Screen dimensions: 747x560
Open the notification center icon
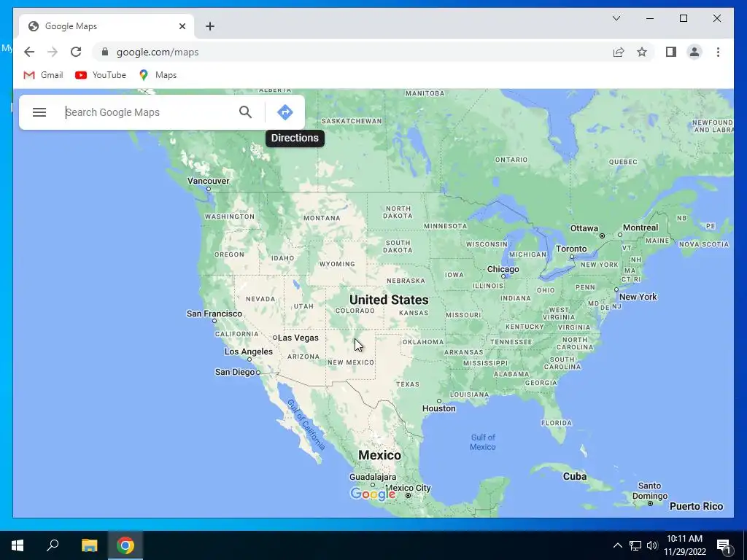pos(724,545)
